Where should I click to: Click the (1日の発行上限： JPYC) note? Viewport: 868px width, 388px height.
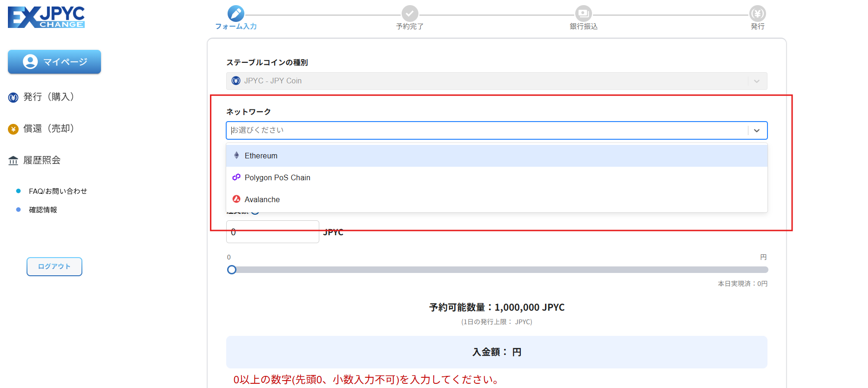497,322
